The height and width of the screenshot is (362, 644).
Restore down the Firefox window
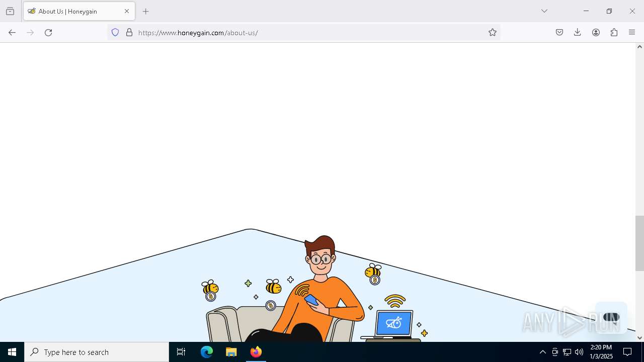(609, 11)
